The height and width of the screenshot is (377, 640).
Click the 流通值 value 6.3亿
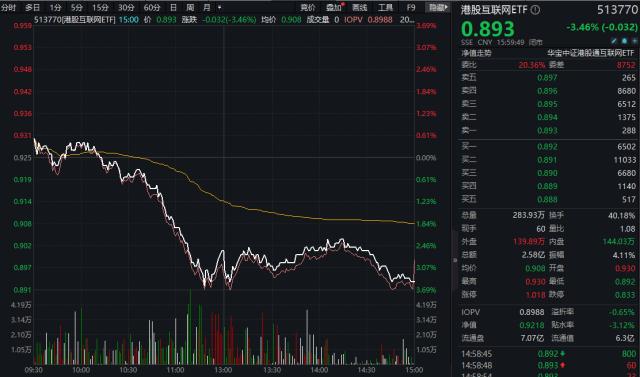click(625, 338)
